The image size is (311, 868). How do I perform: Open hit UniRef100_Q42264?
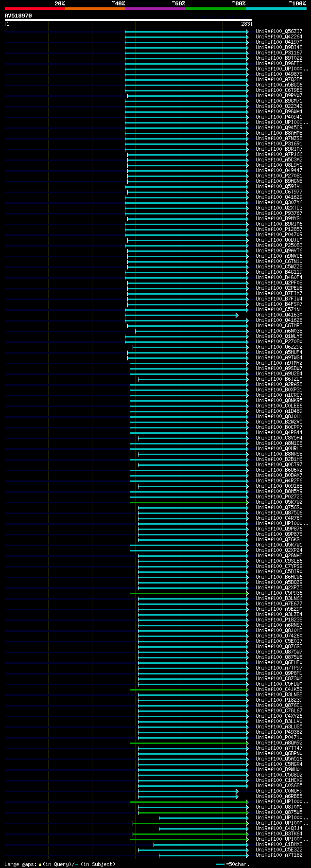pos(279,36)
